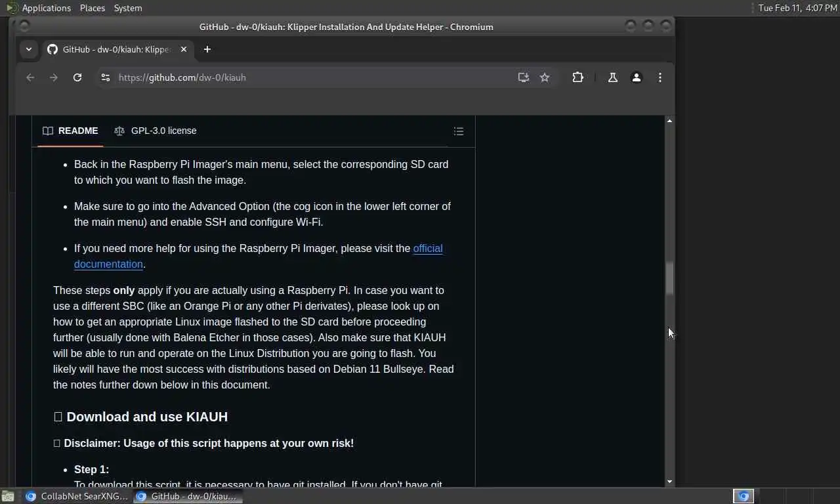Click the scrollbar down arrow
Screen dimensions: 840x504
pyautogui.click(x=669, y=482)
